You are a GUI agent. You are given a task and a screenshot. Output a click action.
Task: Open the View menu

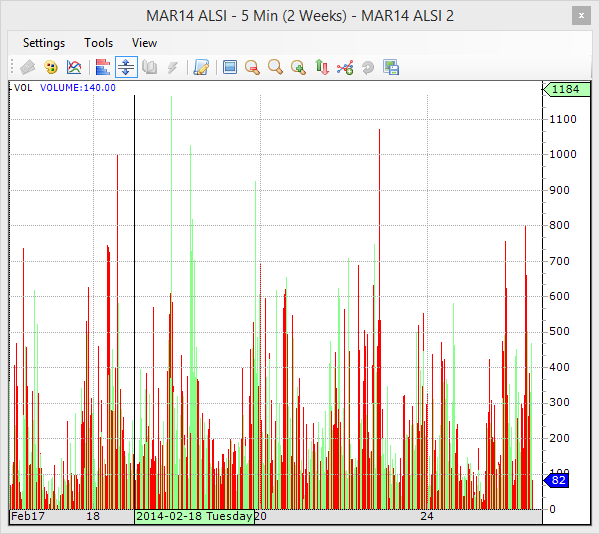pyautogui.click(x=145, y=43)
